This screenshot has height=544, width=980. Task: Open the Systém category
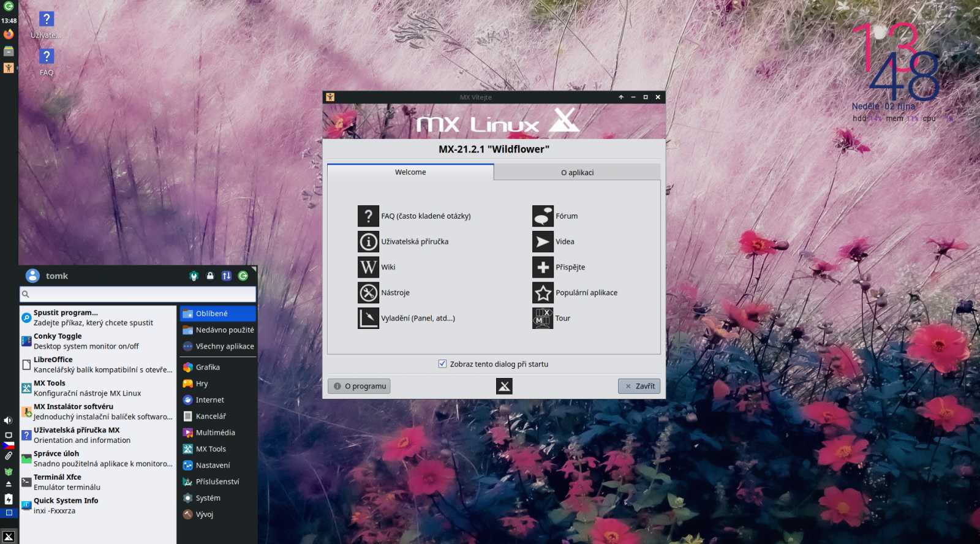pyautogui.click(x=218, y=499)
